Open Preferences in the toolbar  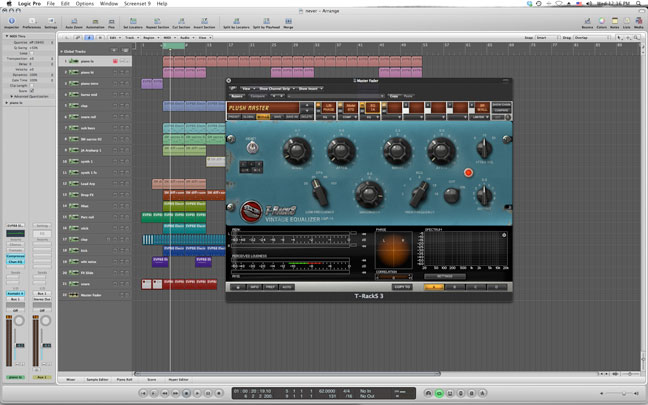pos(32,21)
